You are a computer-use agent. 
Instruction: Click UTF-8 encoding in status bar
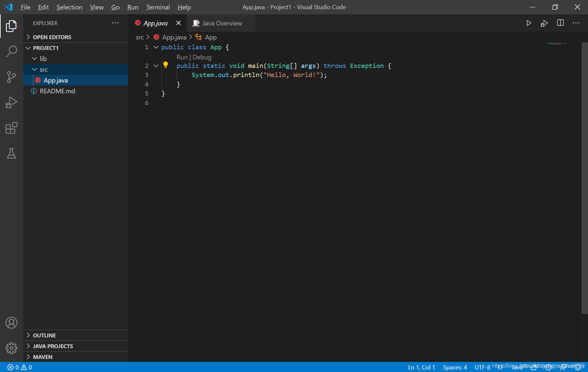[x=482, y=367]
